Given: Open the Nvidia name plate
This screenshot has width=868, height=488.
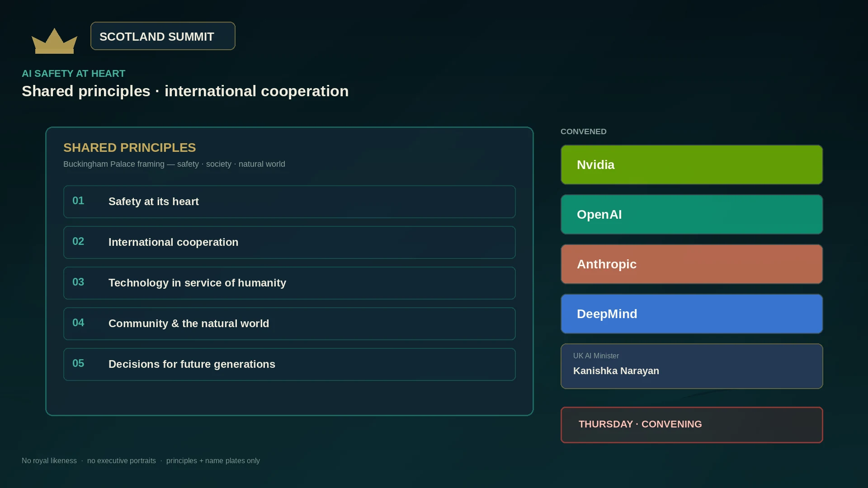Looking at the screenshot, I should tap(692, 164).
